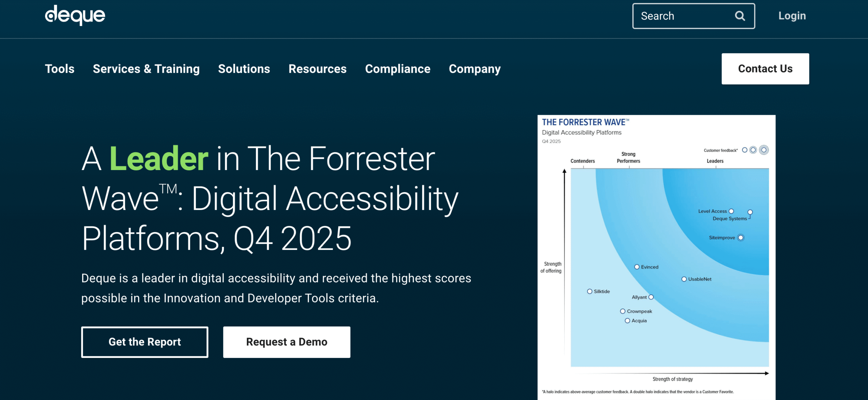Image resolution: width=868 pixels, height=400 pixels.
Task: Open the Company menu item
Action: [474, 69]
